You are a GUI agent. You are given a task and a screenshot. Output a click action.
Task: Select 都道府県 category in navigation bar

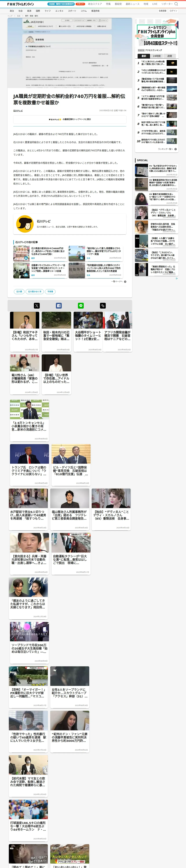[x=95, y=11]
